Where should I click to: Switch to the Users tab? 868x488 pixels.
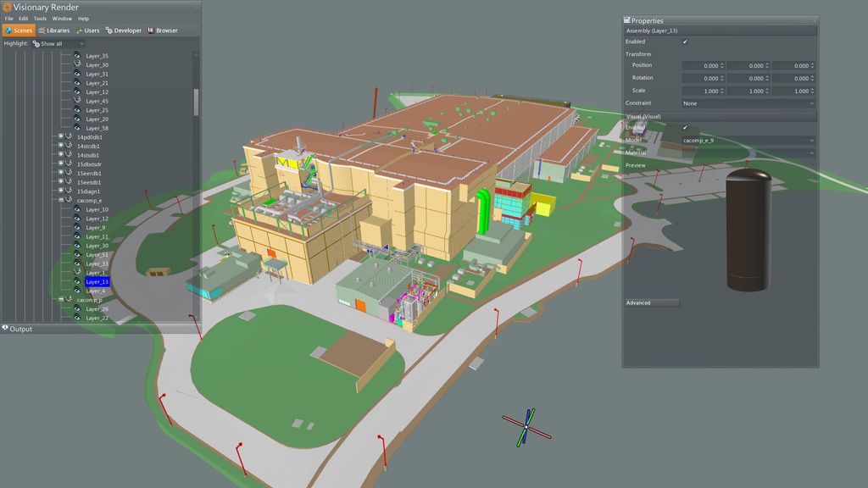[88, 30]
